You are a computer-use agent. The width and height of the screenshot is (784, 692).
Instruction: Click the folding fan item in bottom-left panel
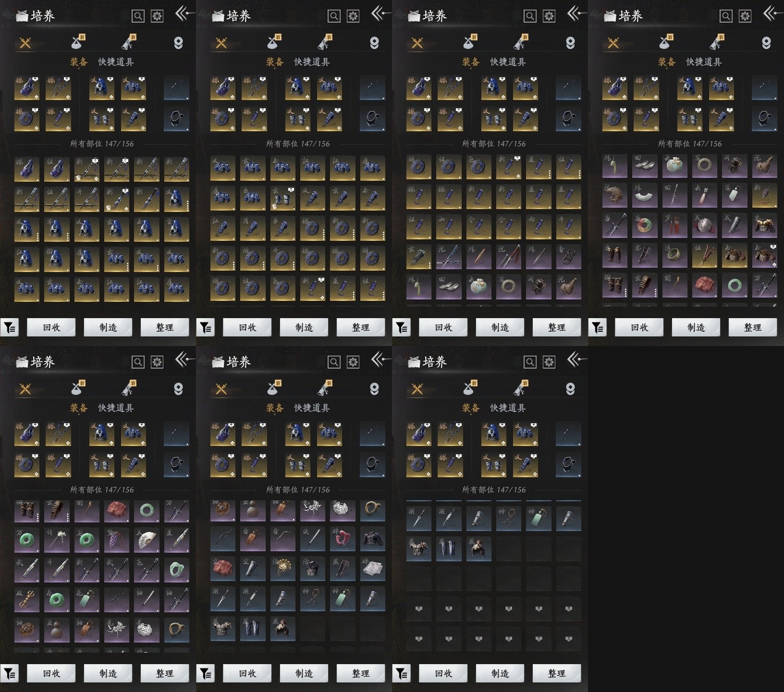click(146, 540)
